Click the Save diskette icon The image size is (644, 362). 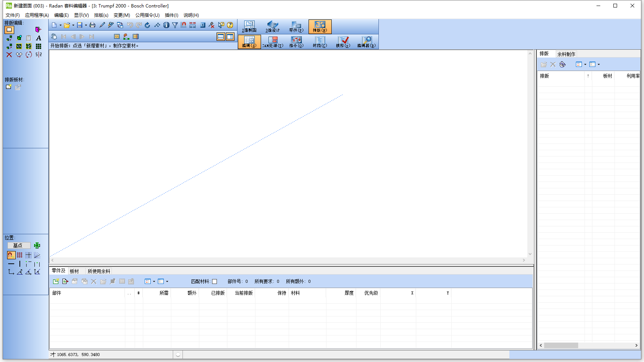pos(80,25)
